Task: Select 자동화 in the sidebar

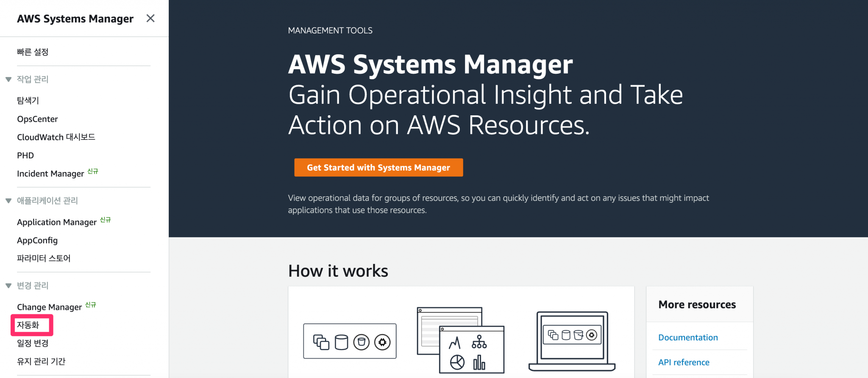Action: click(28, 325)
